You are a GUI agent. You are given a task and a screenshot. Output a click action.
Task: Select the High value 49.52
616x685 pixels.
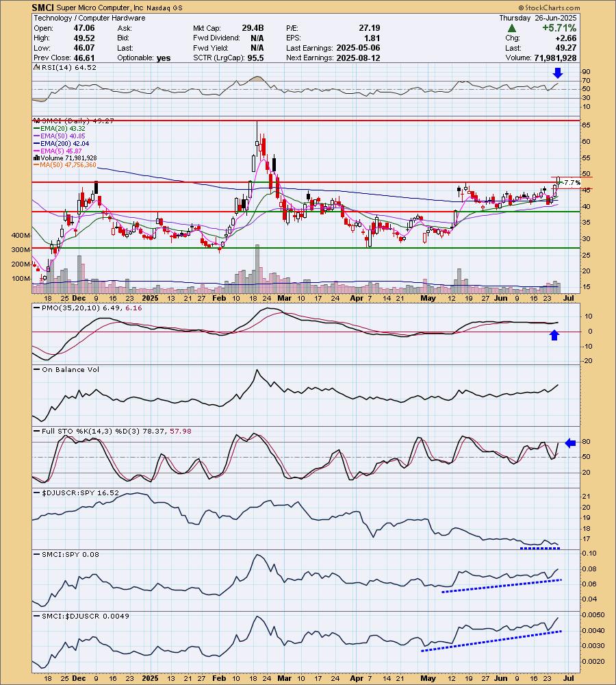pyautogui.click(x=84, y=38)
